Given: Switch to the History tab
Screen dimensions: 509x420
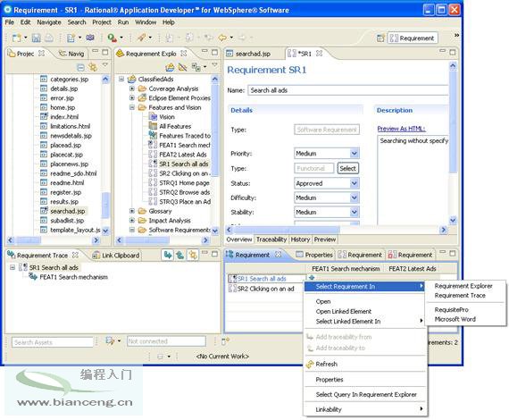Looking at the screenshot, I should pos(300,239).
